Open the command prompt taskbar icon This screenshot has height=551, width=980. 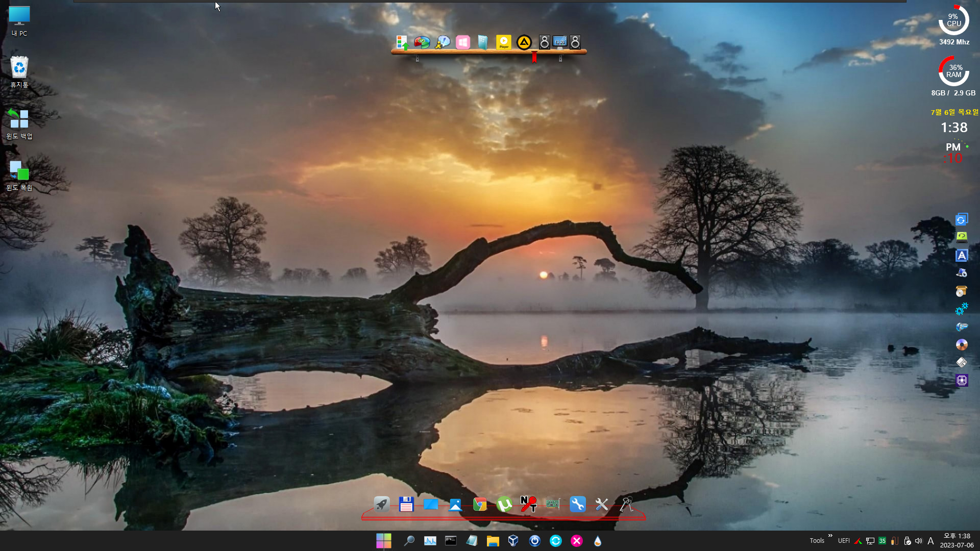coord(451,541)
